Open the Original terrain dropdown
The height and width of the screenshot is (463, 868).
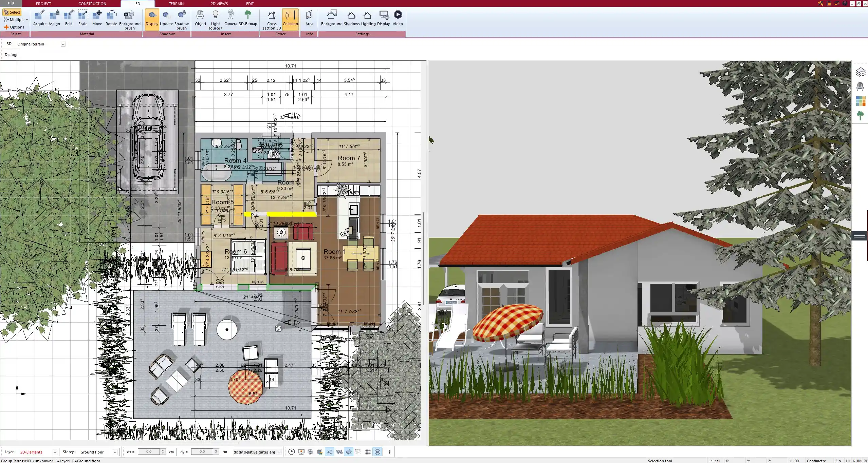coord(63,44)
